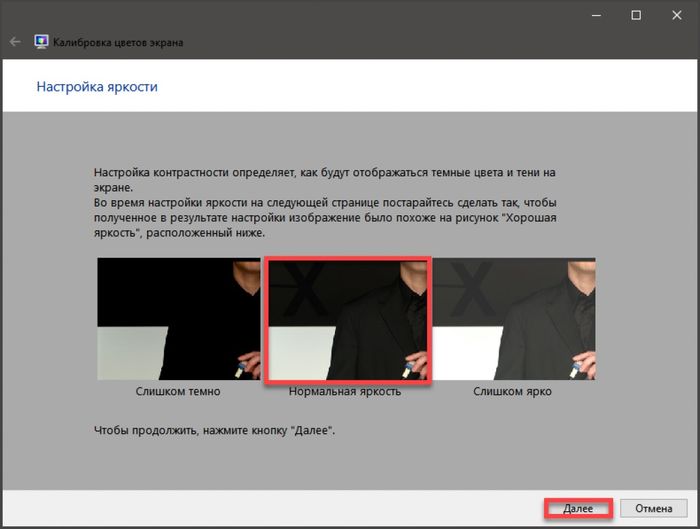
Task: Close the calibration window
Action: tap(676, 15)
